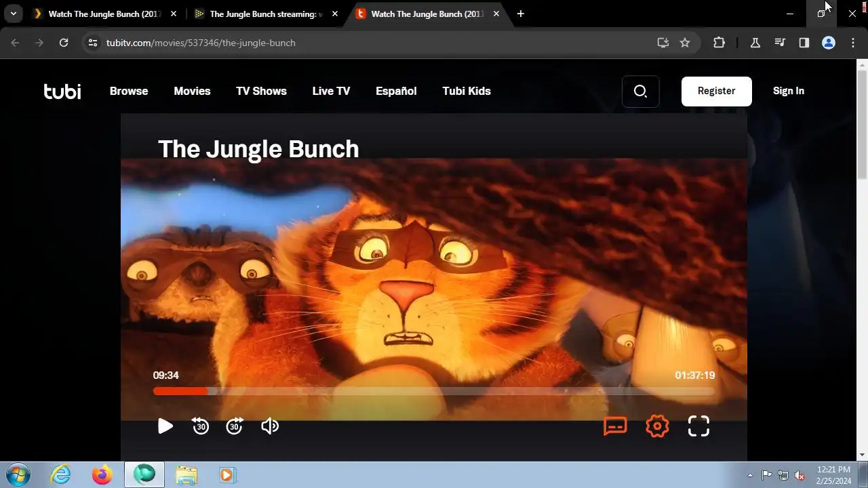Launch Internet Explorer from taskbar

pos(61,475)
